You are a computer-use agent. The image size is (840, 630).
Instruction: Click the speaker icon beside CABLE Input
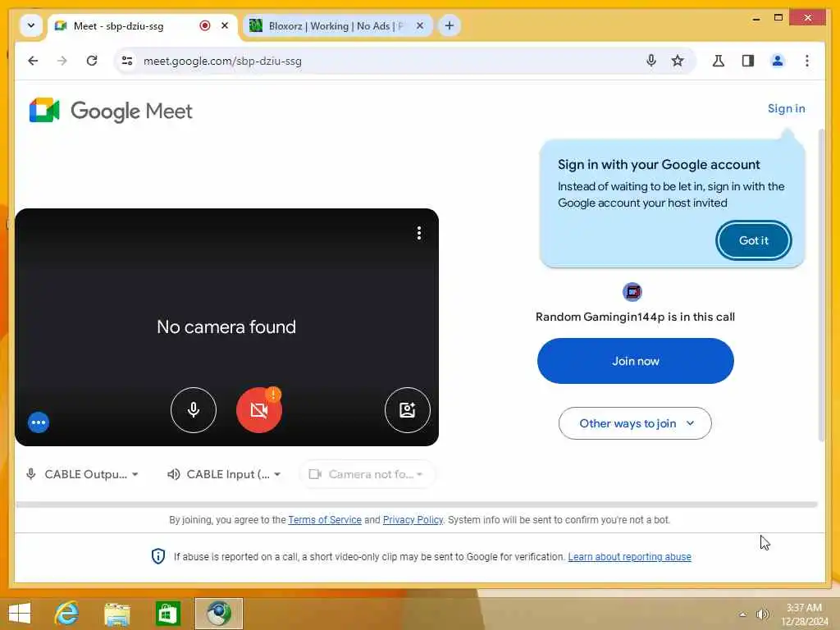[x=173, y=474]
